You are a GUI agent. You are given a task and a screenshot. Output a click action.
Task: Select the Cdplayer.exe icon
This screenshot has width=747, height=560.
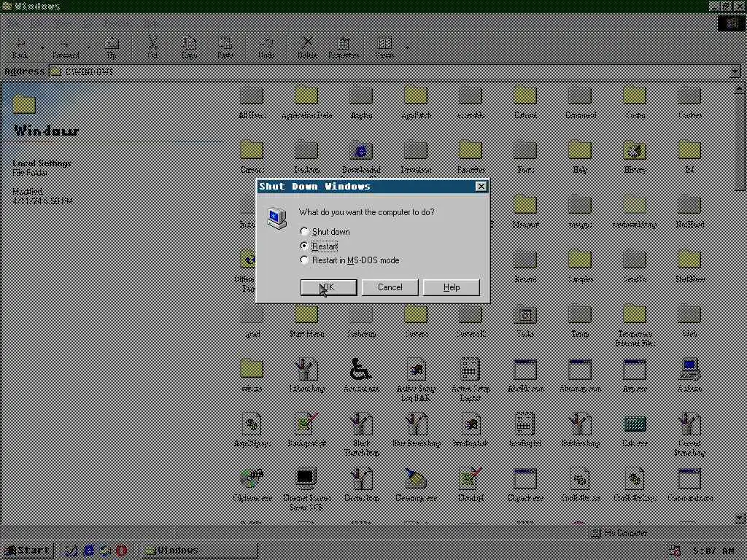tap(252, 485)
